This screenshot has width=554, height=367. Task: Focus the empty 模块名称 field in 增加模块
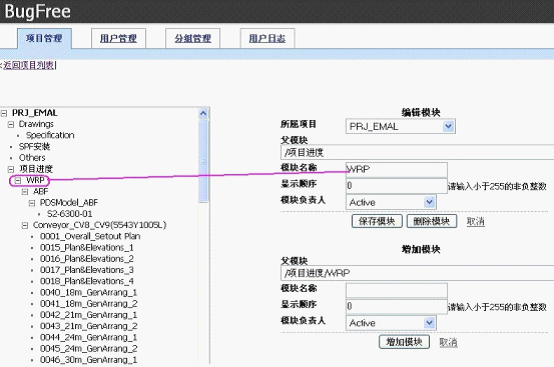[396, 290]
